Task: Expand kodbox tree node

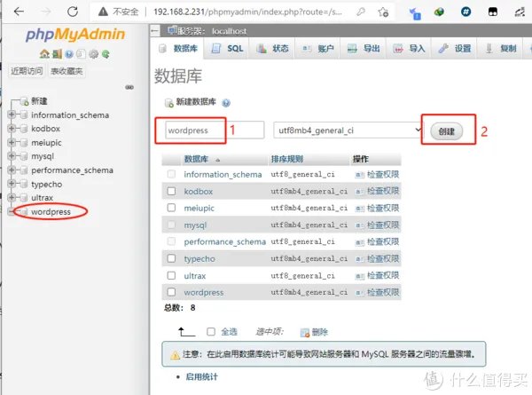Action: tap(12, 129)
